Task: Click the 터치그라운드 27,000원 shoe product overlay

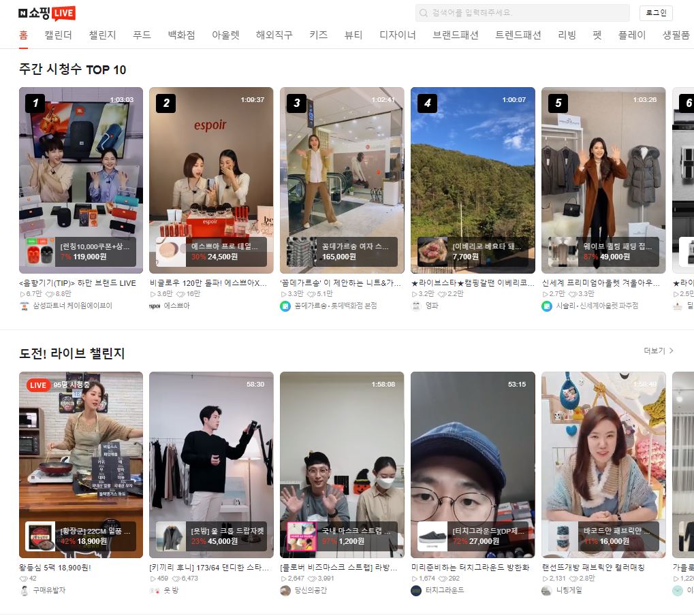Action: (x=473, y=536)
